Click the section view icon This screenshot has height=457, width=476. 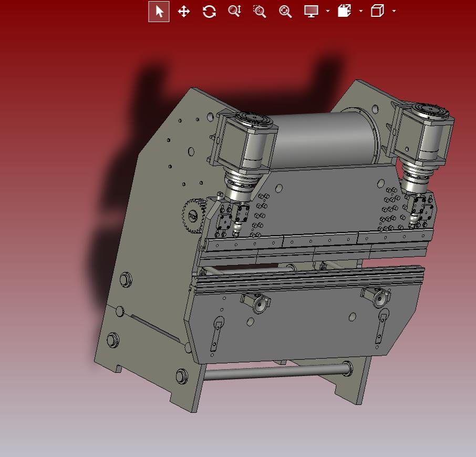345,11
